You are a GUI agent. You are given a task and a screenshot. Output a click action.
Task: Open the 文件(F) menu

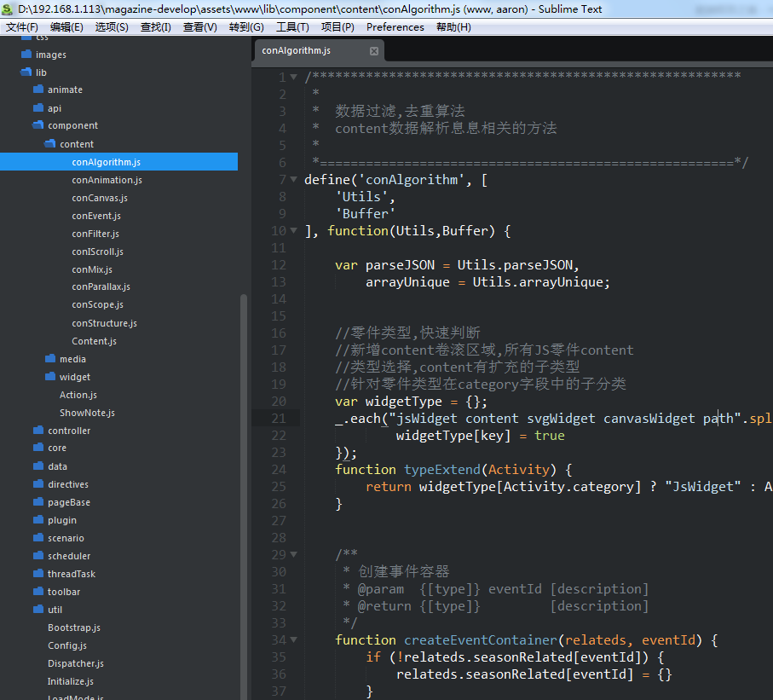click(x=21, y=27)
